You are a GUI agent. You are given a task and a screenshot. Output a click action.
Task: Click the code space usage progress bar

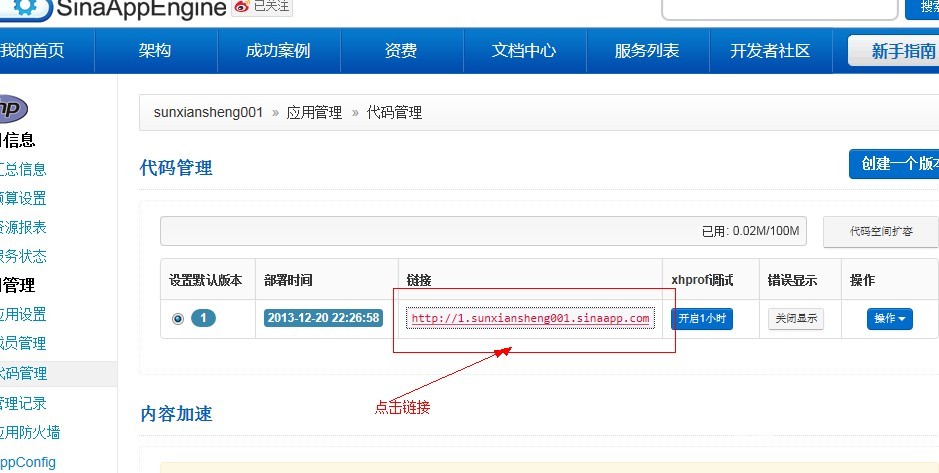pyautogui.click(x=483, y=231)
